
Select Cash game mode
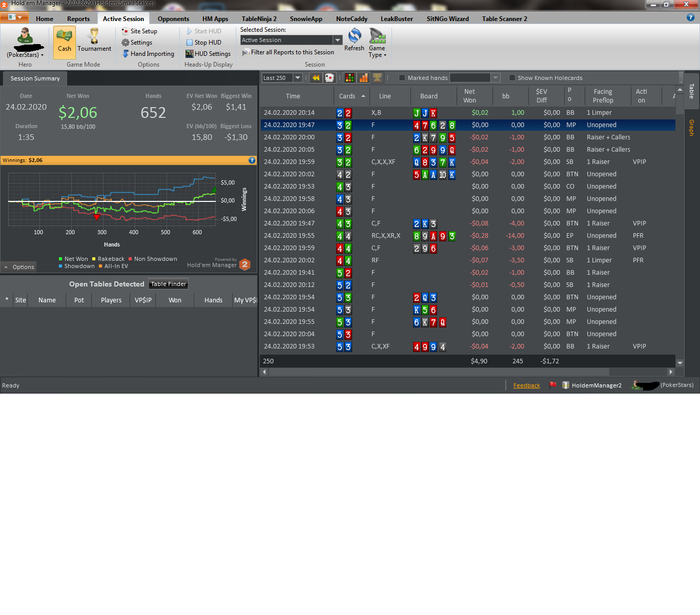64,42
